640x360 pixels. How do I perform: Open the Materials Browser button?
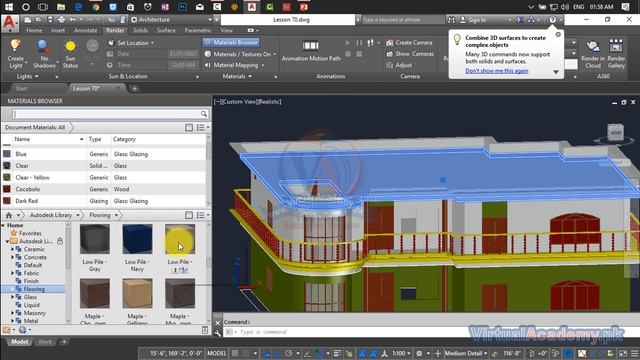coord(231,42)
